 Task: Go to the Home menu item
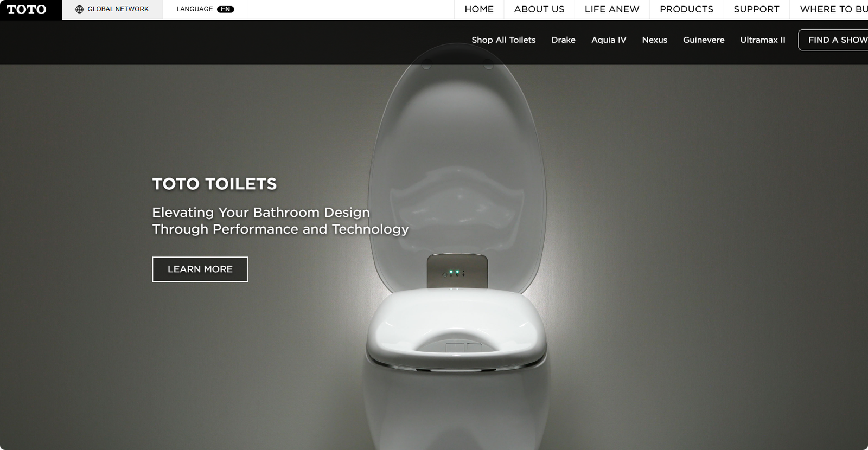[x=479, y=9]
